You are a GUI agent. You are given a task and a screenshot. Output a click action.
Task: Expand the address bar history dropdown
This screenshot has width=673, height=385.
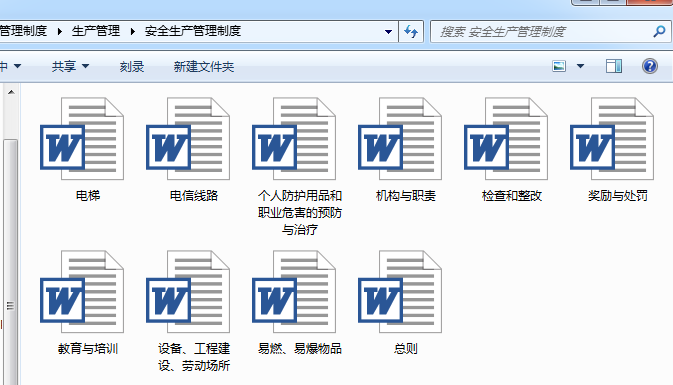pos(388,32)
